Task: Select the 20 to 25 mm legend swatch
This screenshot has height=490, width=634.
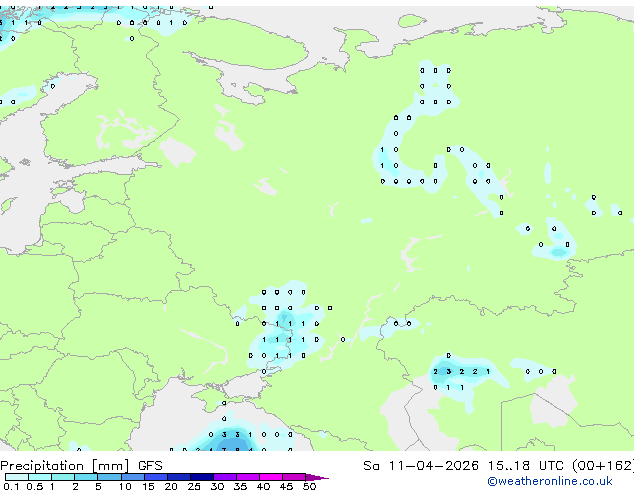Action: [x=179, y=477]
